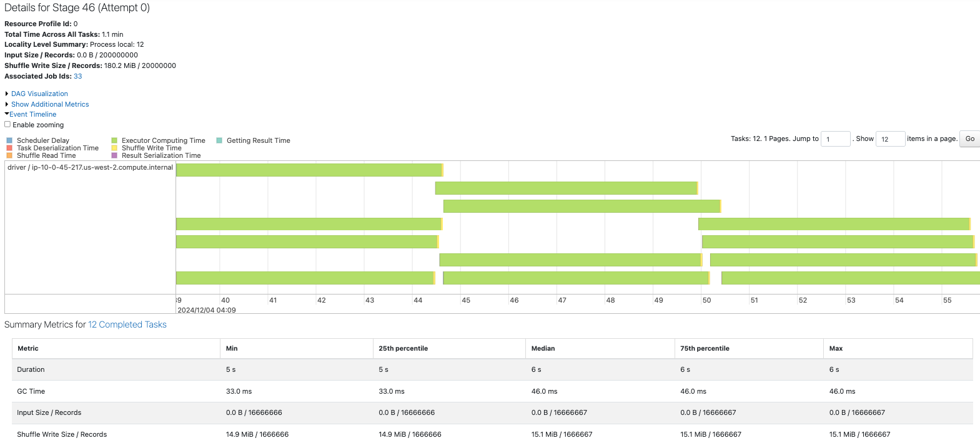This screenshot has width=980, height=448.
Task: Click the Executor Computing Time legend swatch
Action: point(114,140)
